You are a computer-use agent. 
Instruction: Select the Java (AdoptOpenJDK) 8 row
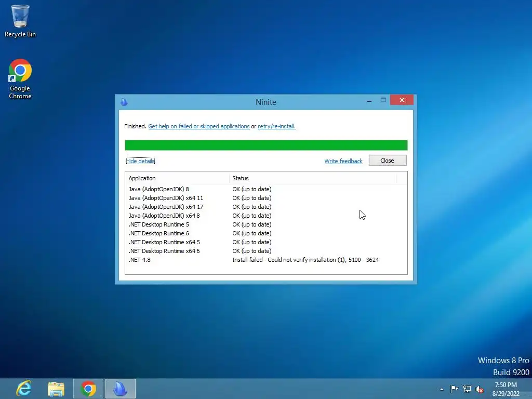point(266,189)
